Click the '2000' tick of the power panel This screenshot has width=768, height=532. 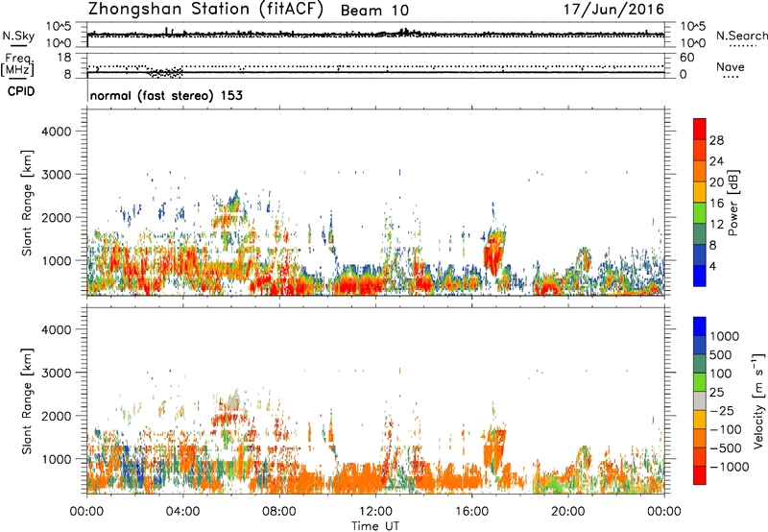tap(56, 217)
